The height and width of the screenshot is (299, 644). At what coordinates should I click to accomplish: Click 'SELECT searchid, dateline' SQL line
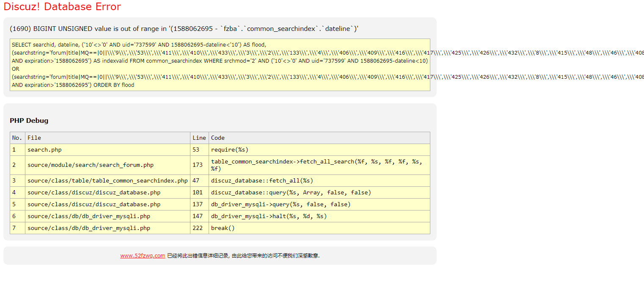(139, 44)
